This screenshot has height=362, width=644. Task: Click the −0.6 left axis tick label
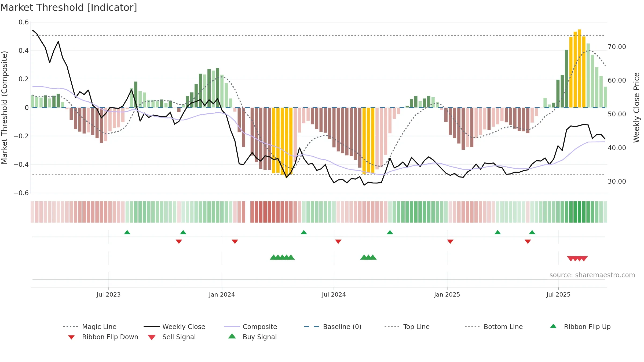[x=21, y=193]
